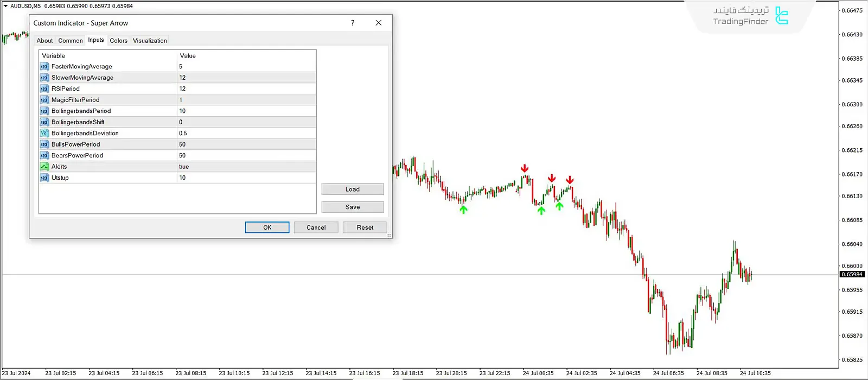Image resolution: width=868 pixels, height=380 pixels.
Task: Click the Load button
Action: click(353, 189)
